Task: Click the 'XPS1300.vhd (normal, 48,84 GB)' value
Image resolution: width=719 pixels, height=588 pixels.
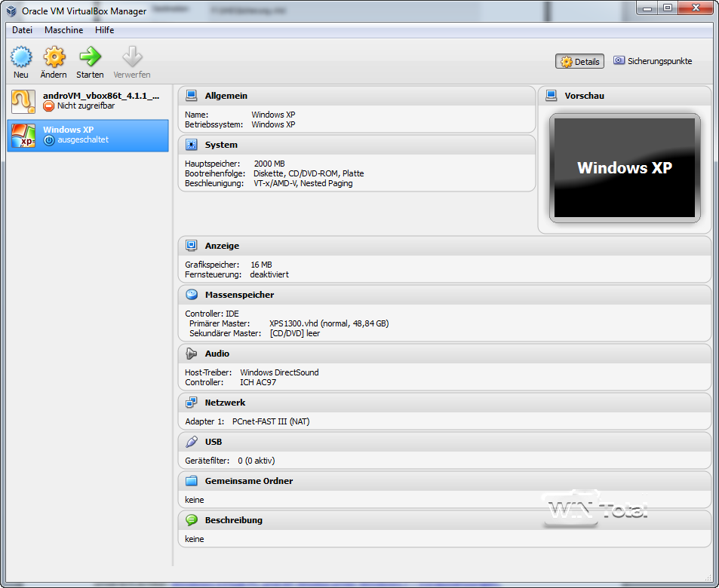Action: (x=329, y=323)
